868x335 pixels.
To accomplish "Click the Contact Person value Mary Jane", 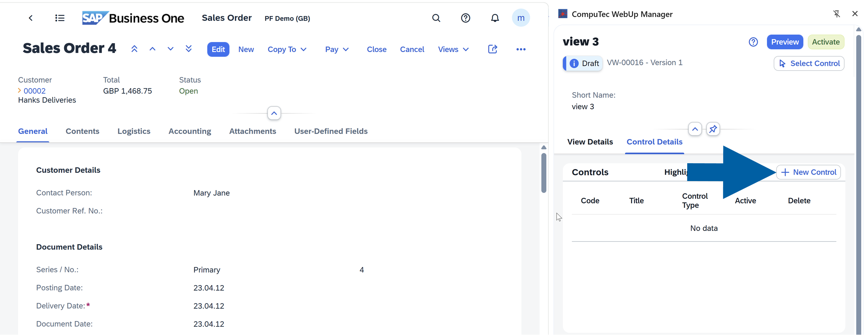I will pos(211,193).
